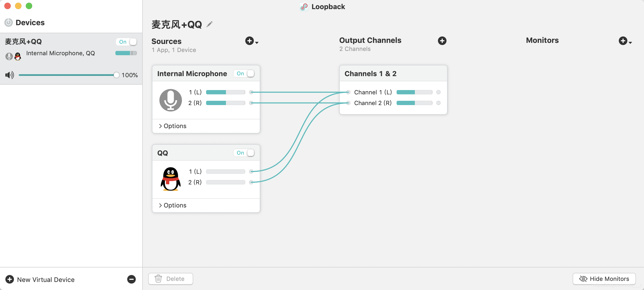Click the device volume slider track

(x=67, y=75)
